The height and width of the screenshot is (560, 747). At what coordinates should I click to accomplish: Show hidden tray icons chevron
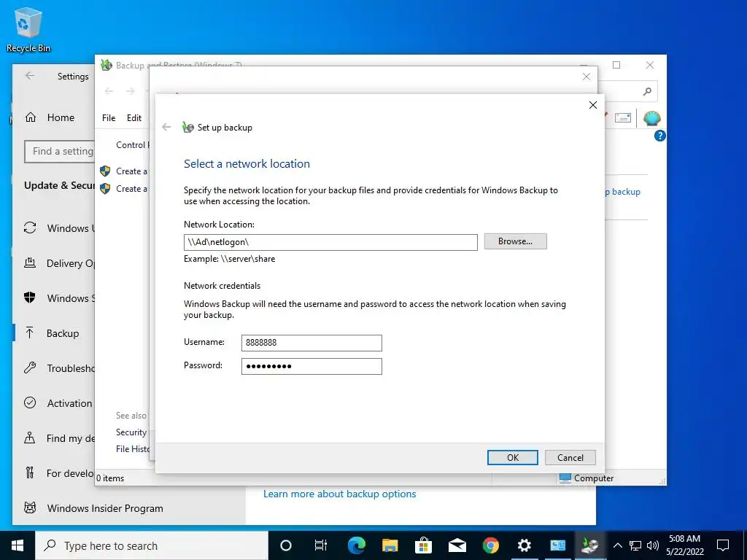click(617, 545)
